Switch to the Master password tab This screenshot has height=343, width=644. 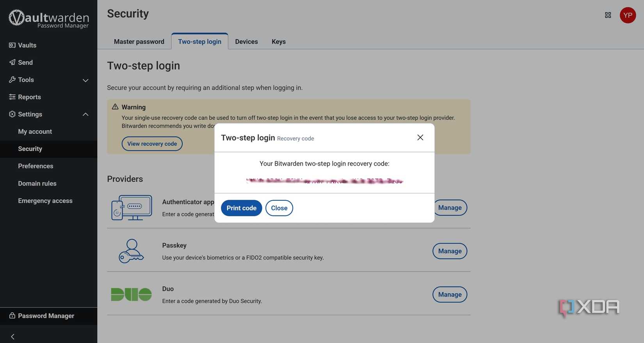tap(139, 42)
